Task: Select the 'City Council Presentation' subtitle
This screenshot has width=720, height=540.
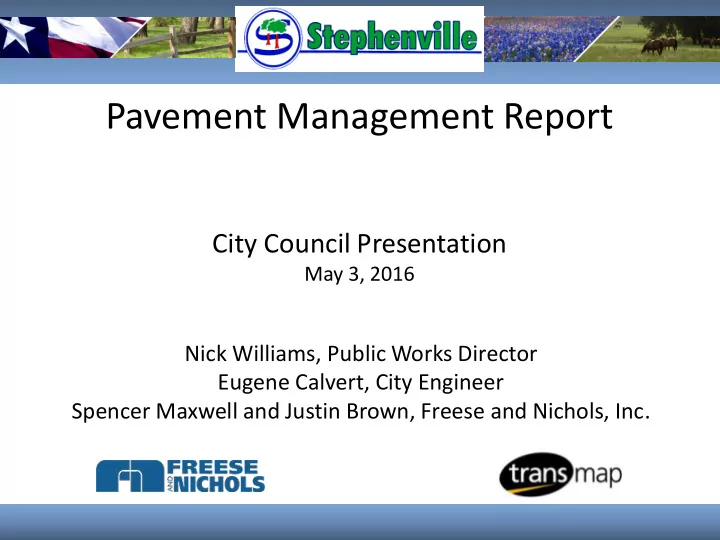Action: click(x=359, y=244)
